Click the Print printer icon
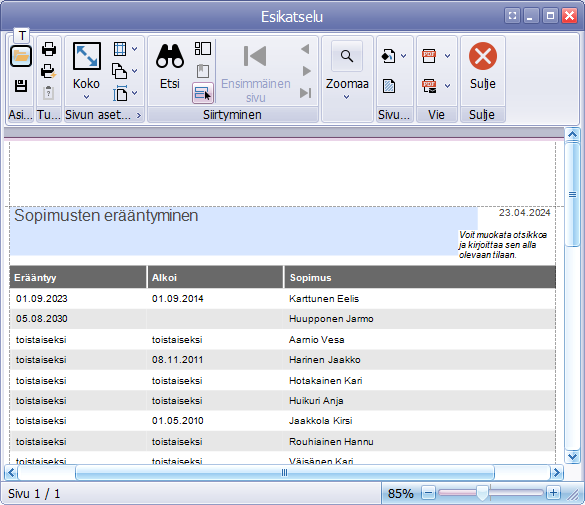585x505 pixels. coord(49,49)
